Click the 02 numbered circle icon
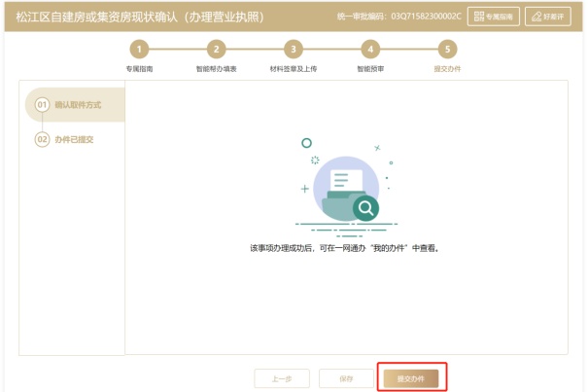Image resolution: width=588 pixels, height=392 pixels. [x=42, y=140]
